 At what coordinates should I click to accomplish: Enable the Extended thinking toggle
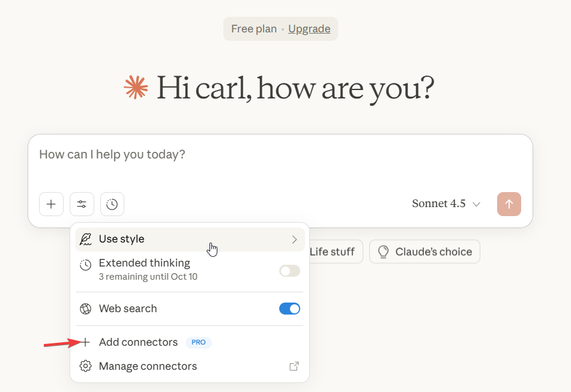(289, 271)
